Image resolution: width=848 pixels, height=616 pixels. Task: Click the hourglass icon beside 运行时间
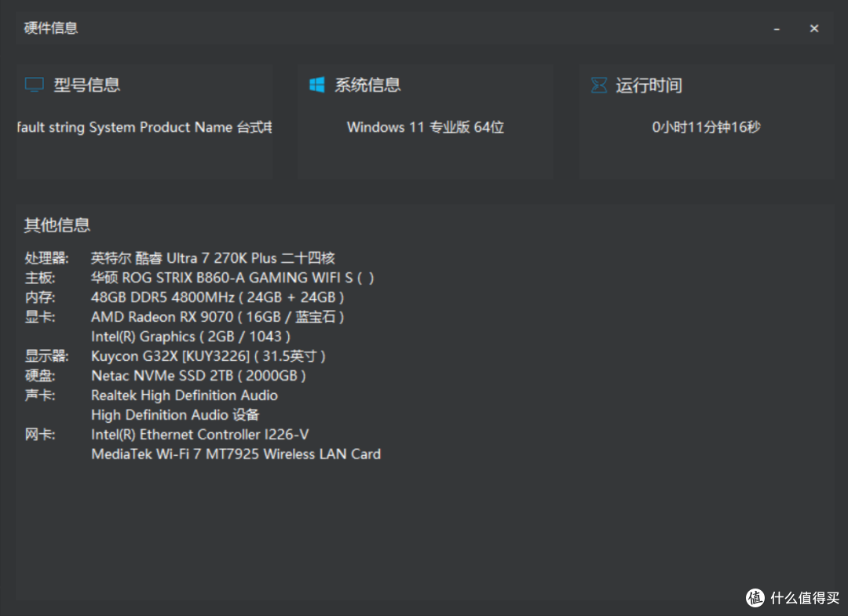[x=598, y=85]
